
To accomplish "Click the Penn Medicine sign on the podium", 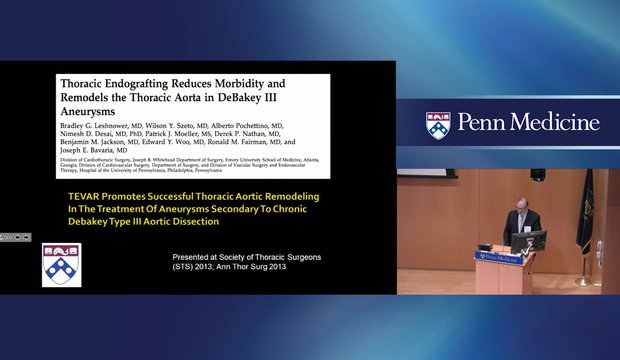I will (499, 258).
